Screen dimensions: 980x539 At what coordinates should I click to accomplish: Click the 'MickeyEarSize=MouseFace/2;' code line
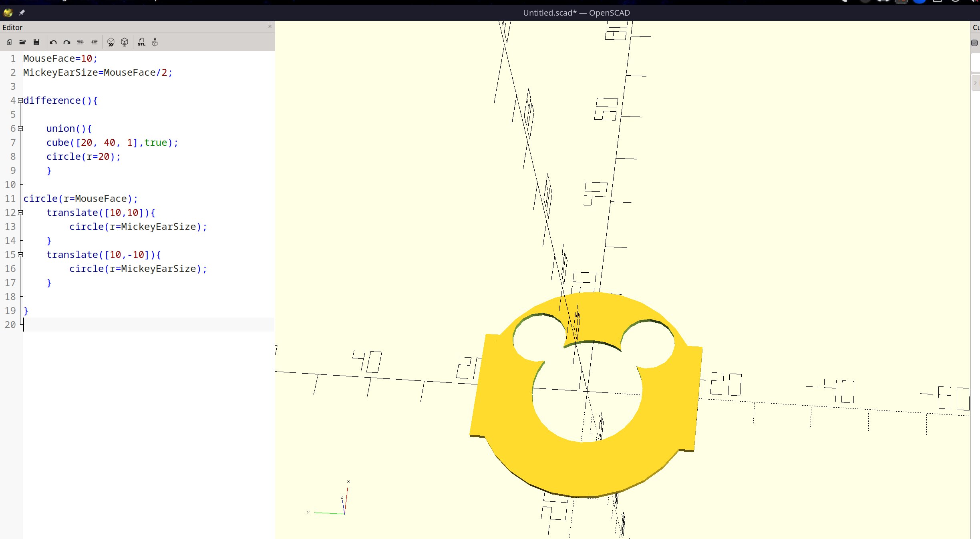(x=98, y=72)
